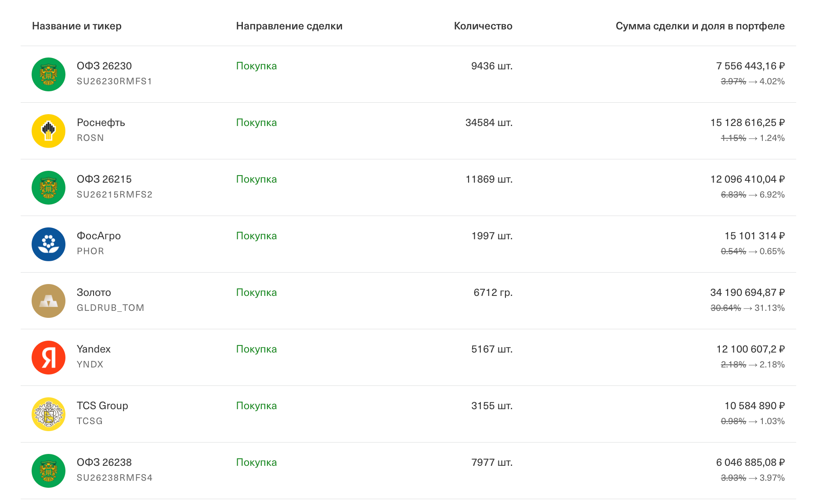Click 'Сумма сделки и доля в портфеле' header

(x=700, y=26)
